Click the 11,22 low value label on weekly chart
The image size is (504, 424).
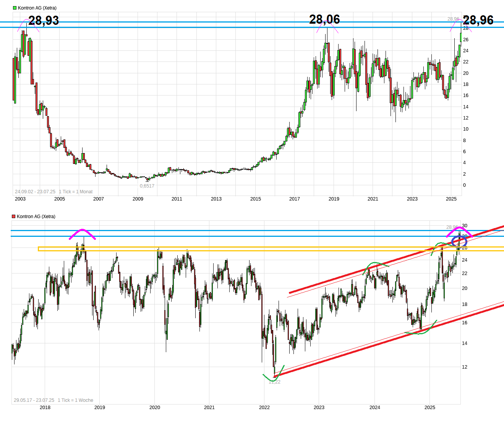tap(275, 382)
